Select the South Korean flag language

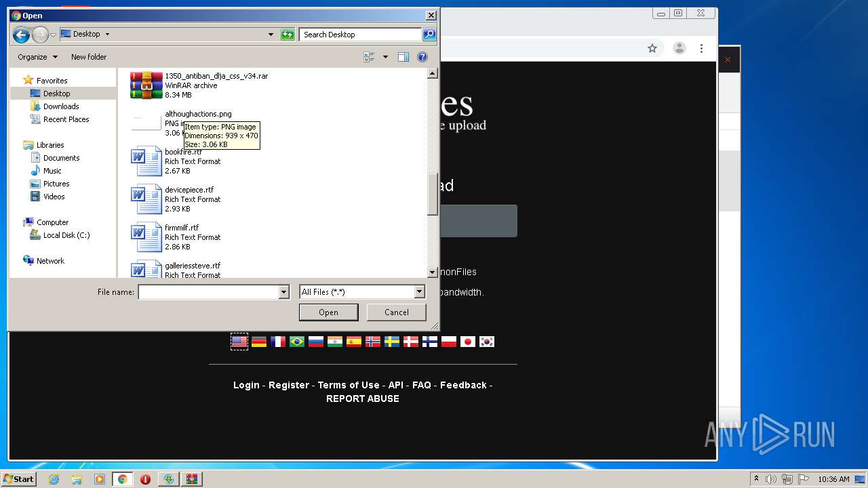[x=487, y=342]
